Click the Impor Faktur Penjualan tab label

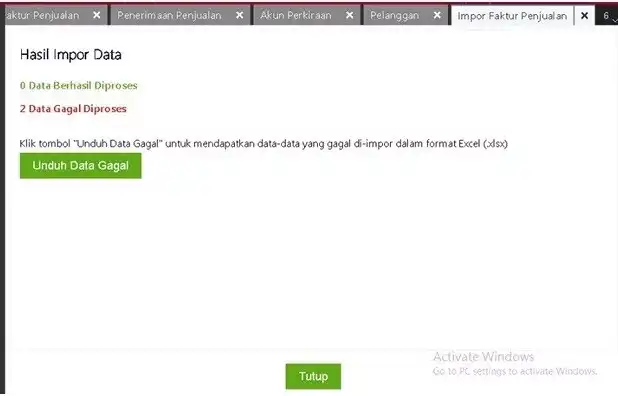pyautogui.click(x=512, y=16)
